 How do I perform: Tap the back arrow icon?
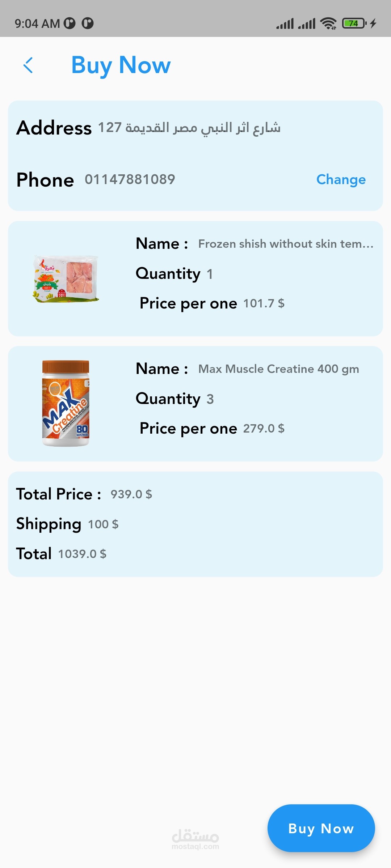pyautogui.click(x=28, y=65)
